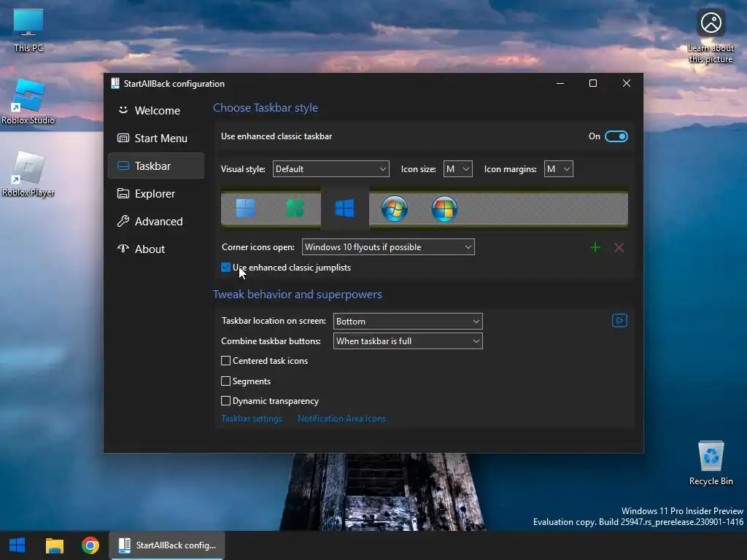
Task: Switch to the Start Menu section
Action: point(156,138)
